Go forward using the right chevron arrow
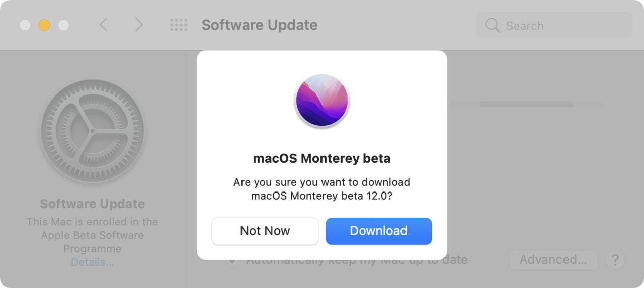Screen dimensions: 644x288 (x=139, y=25)
